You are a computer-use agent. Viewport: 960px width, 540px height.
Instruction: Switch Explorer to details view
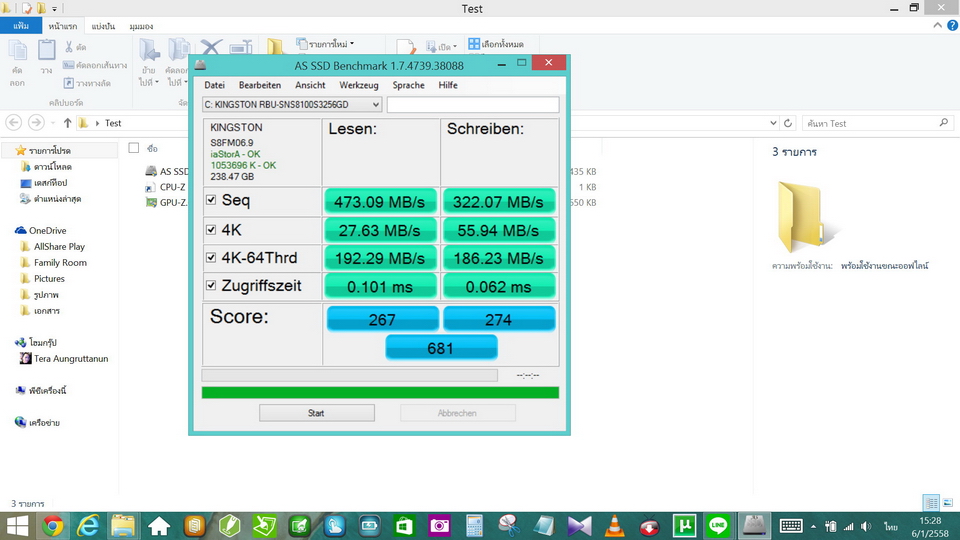(x=931, y=503)
